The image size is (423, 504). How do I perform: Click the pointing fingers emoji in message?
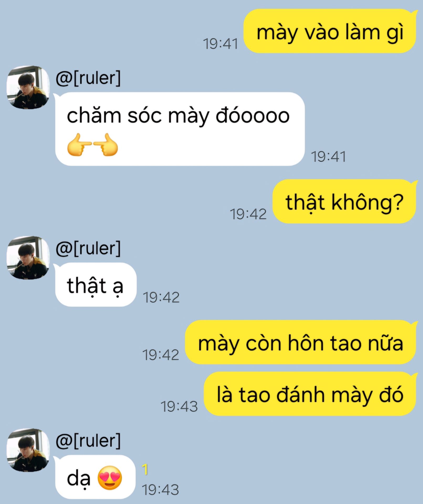point(92,145)
